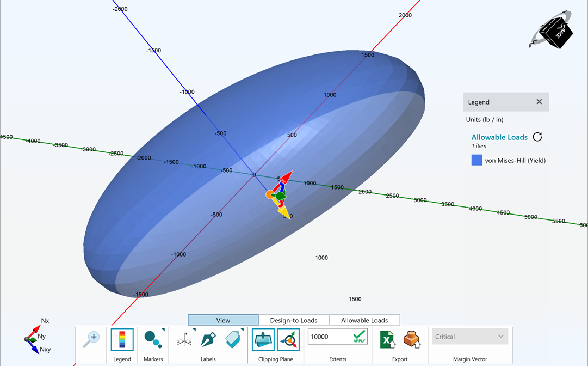Click the orange sphere gizmo handle

(x=270, y=194)
